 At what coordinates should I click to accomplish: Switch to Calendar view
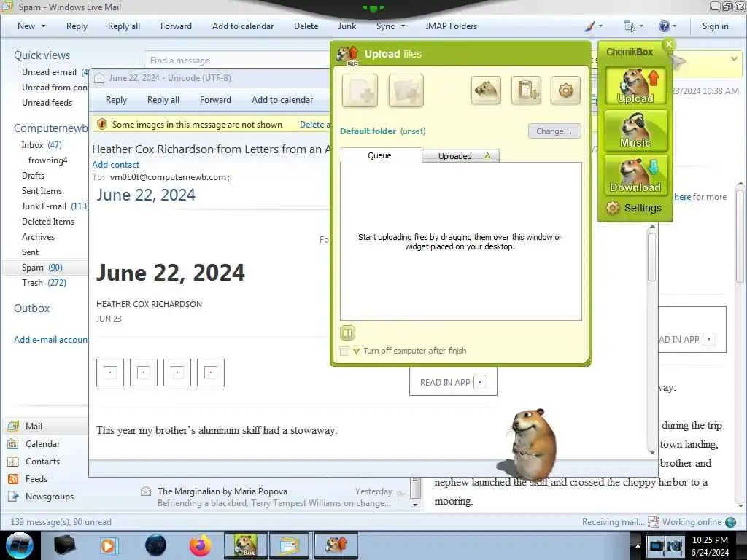tap(42, 444)
